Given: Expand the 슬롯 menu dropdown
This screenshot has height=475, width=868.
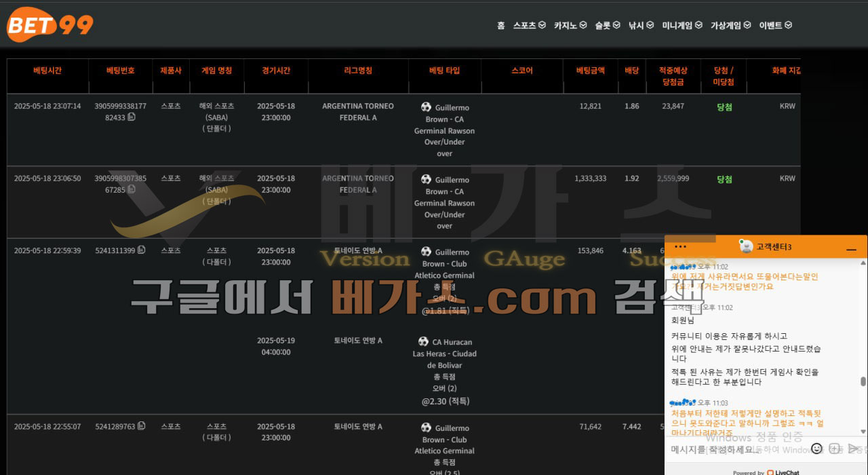Looking at the screenshot, I should [608, 25].
